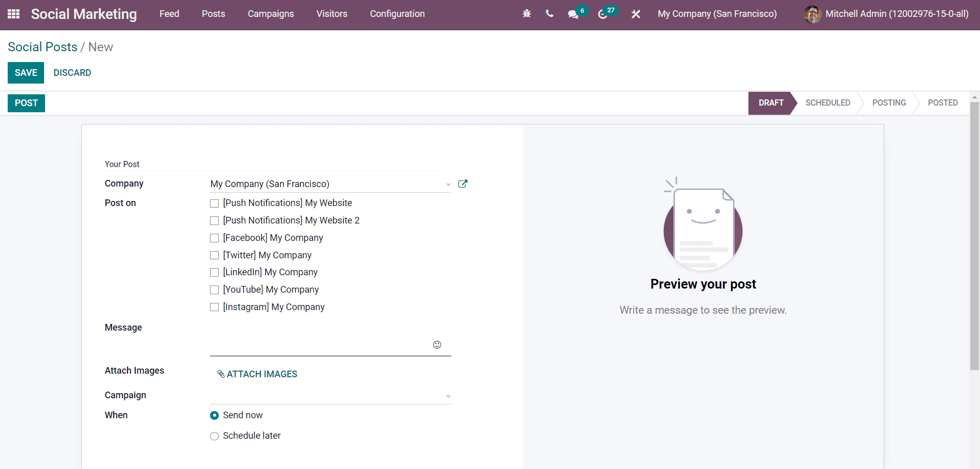980x469 pixels.
Task: Open company record via external link icon
Action: click(x=463, y=183)
